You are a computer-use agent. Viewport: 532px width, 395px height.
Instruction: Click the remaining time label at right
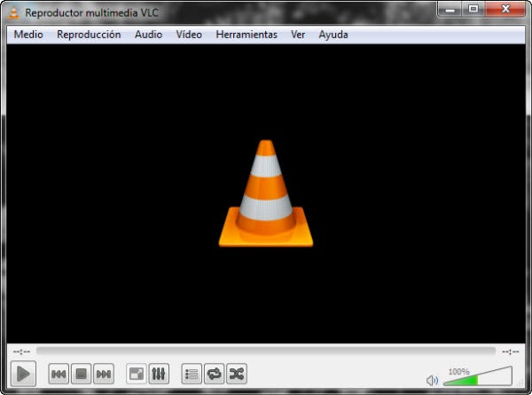510,352
